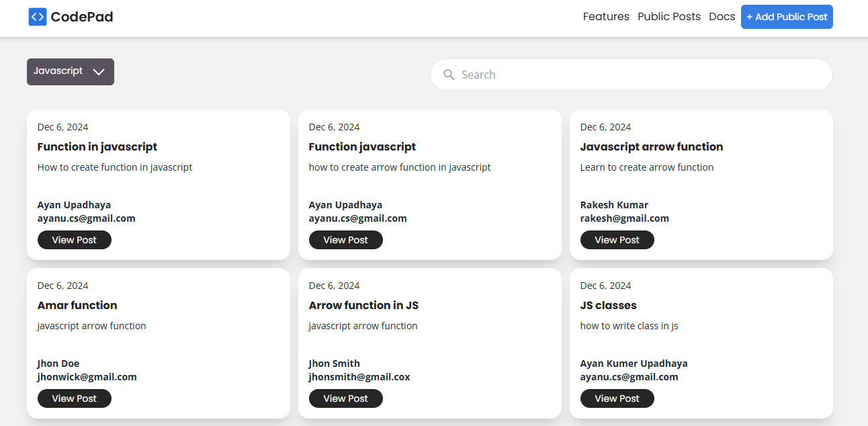868x426 pixels.
Task: View the "Function in javascript" post
Action: [x=75, y=240]
